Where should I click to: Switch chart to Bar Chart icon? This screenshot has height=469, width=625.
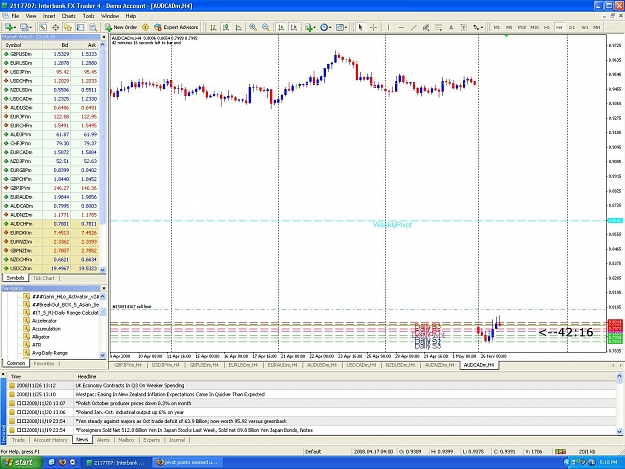coord(213,27)
